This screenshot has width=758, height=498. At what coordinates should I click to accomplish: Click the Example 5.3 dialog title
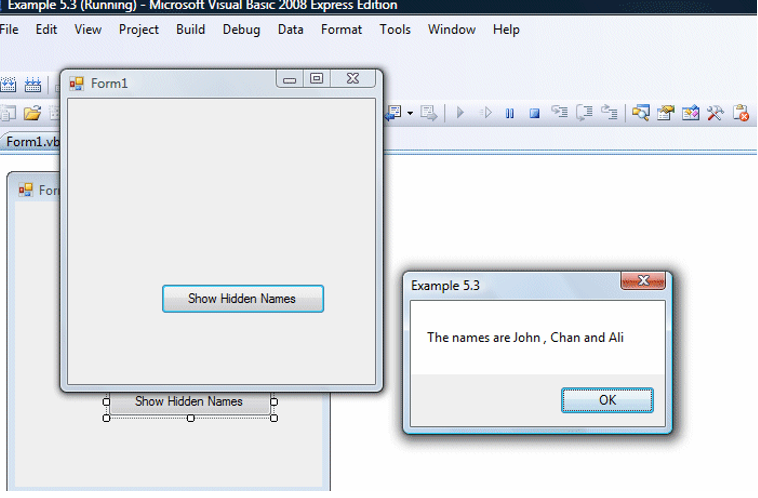(445, 286)
